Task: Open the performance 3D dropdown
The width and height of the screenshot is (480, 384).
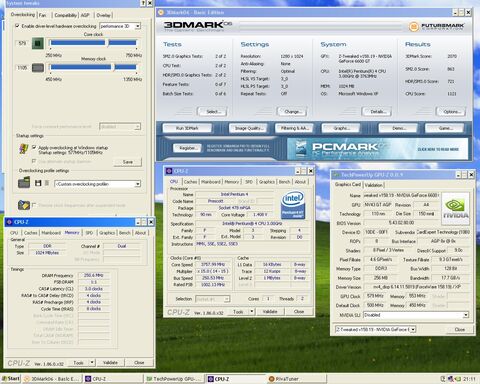Action: (138, 26)
